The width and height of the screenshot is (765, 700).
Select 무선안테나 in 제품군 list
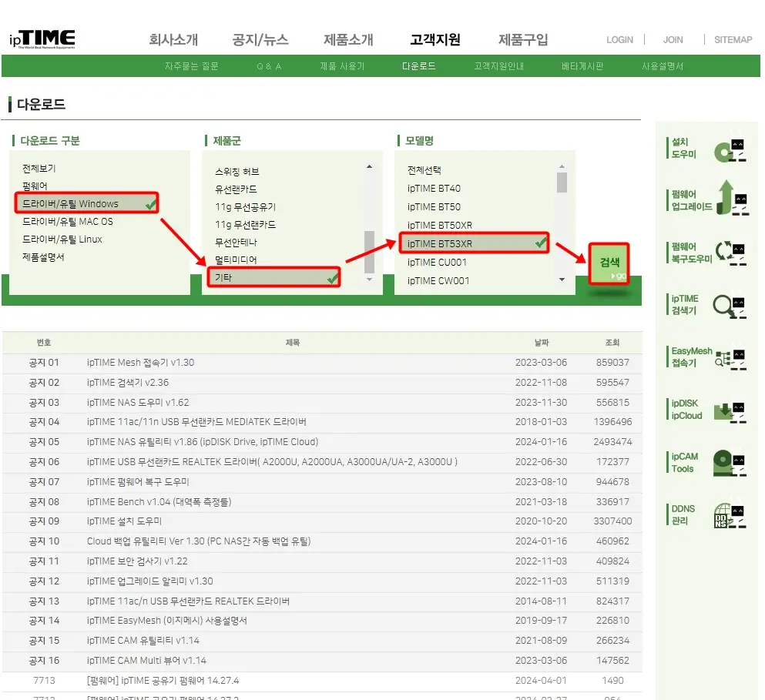[236, 242]
